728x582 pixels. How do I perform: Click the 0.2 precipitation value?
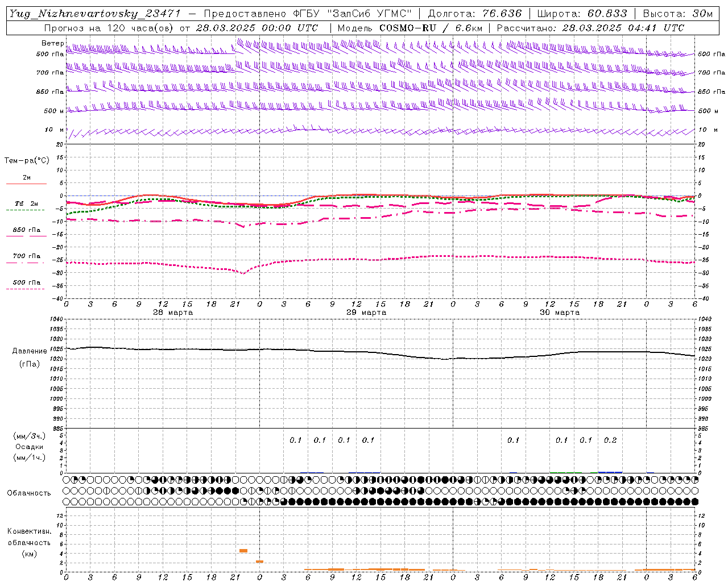610,440
